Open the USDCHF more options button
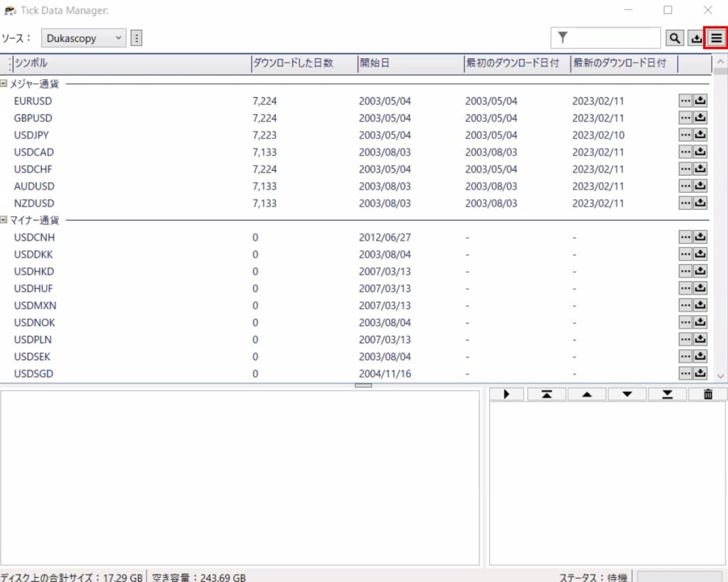Screen dimensions: 728x582 point(686,169)
